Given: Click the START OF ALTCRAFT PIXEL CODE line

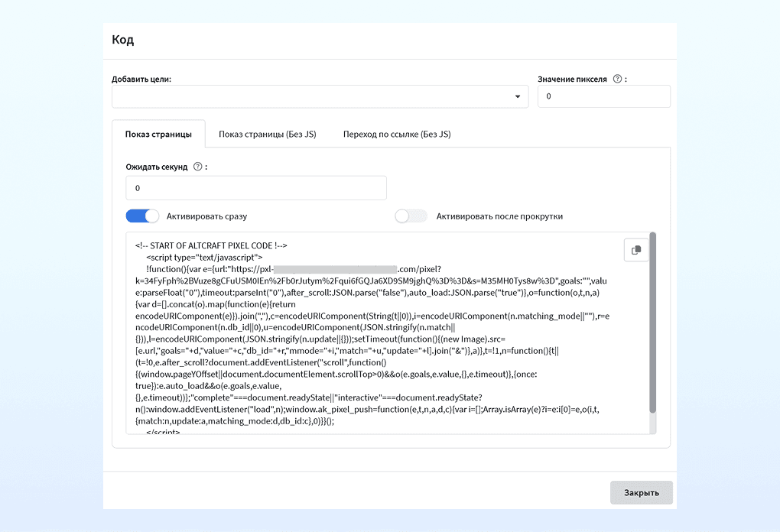Looking at the screenshot, I should 211,245.
